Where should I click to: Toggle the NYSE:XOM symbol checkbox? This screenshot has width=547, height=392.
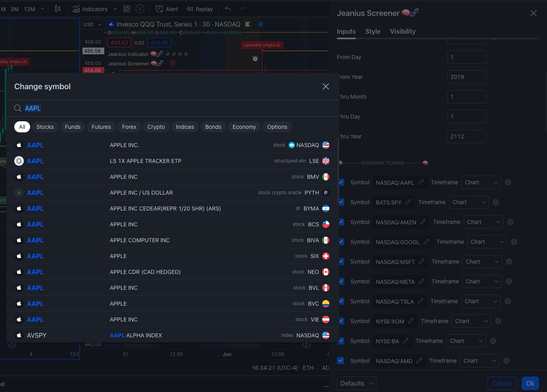pos(341,321)
